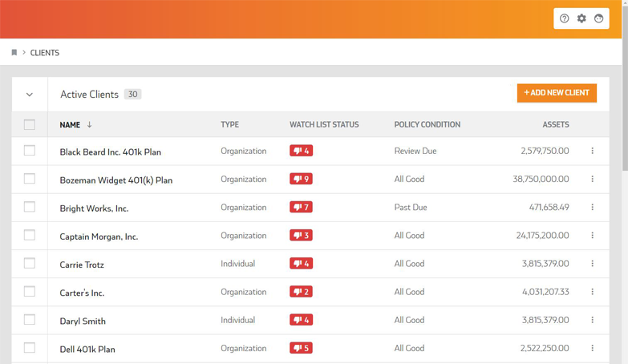Click the Review Due policy condition
This screenshot has height=364, width=628.
click(x=415, y=151)
